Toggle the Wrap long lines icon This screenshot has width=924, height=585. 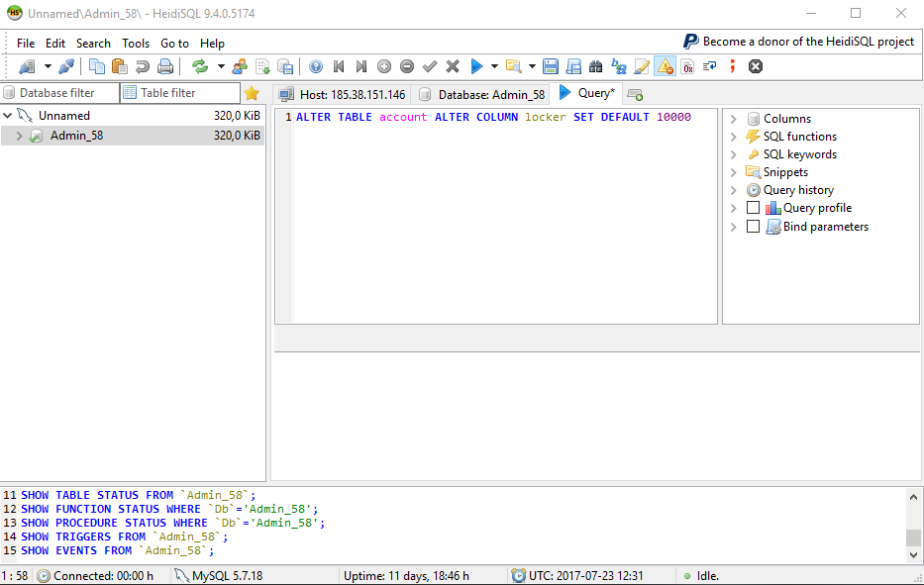click(709, 66)
